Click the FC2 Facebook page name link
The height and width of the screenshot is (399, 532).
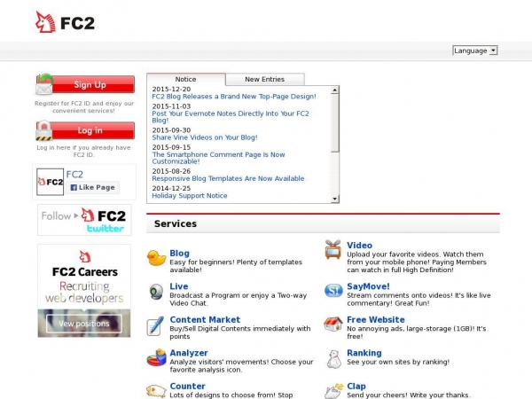tap(74, 175)
